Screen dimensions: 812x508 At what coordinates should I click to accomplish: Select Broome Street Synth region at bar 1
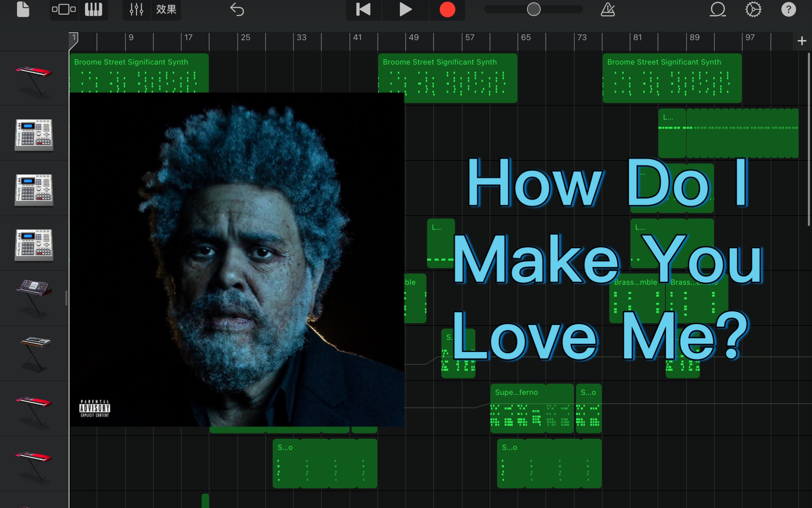coord(139,73)
